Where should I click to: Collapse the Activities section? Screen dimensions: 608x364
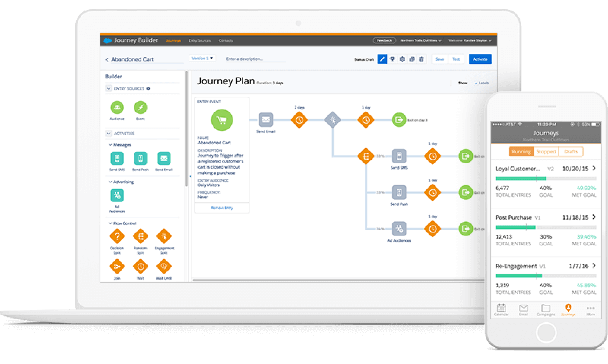pos(109,133)
